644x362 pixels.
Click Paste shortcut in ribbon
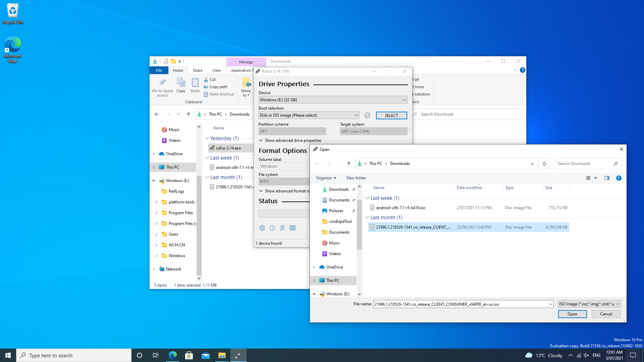[x=219, y=94]
